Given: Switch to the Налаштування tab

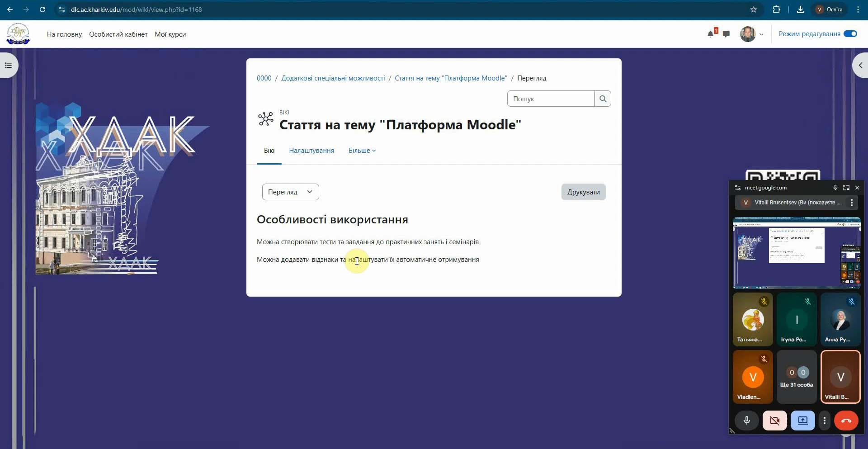Looking at the screenshot, I should (311, 151).
